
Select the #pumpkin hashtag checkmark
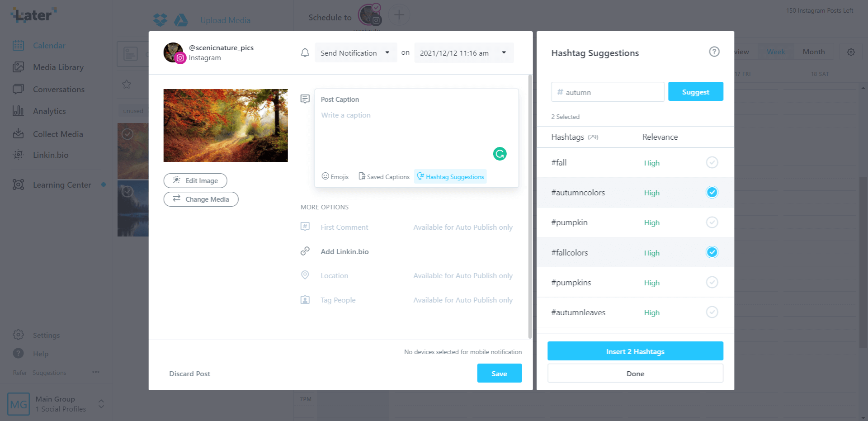pos(712,222)
